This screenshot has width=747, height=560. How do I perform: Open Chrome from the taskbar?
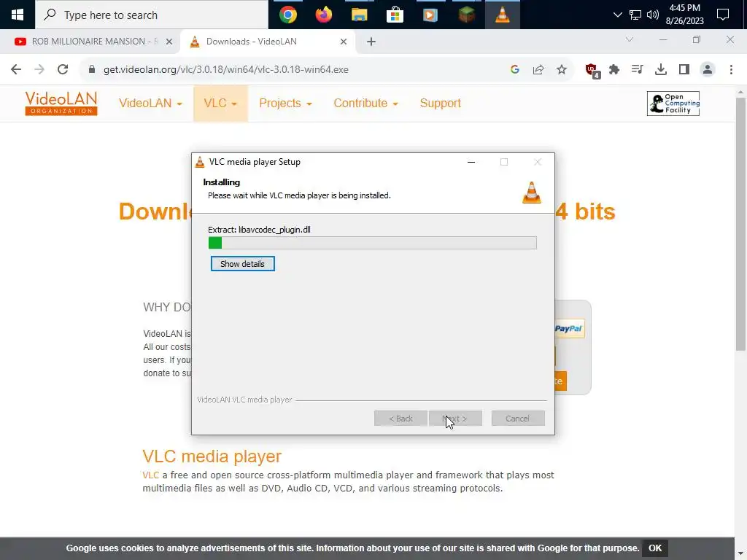[x=287, y=15]
